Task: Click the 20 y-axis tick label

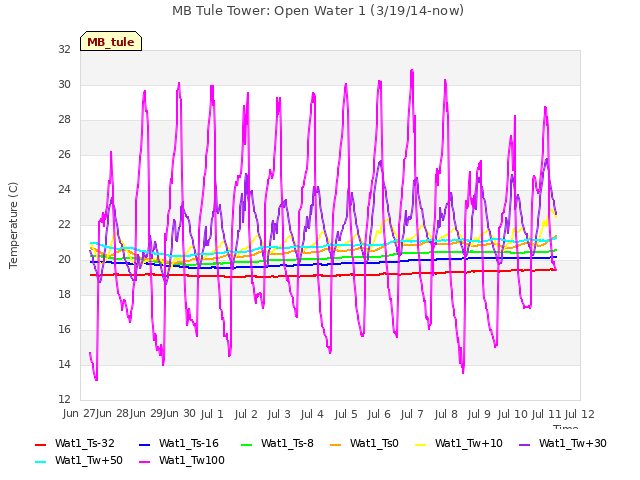Action: click(x=64, y=260)
